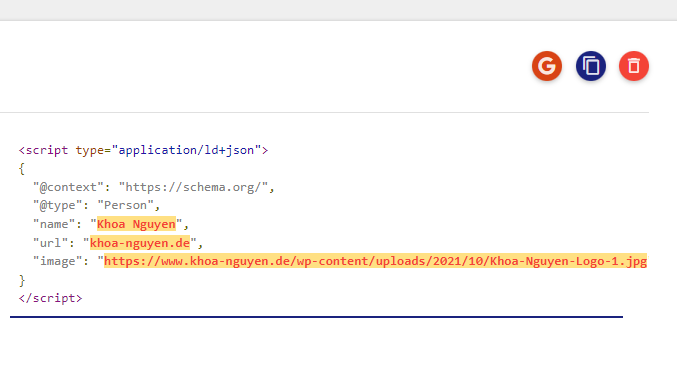Test markup with the Google G button
677x385 pixels.
tap(547, 66)
